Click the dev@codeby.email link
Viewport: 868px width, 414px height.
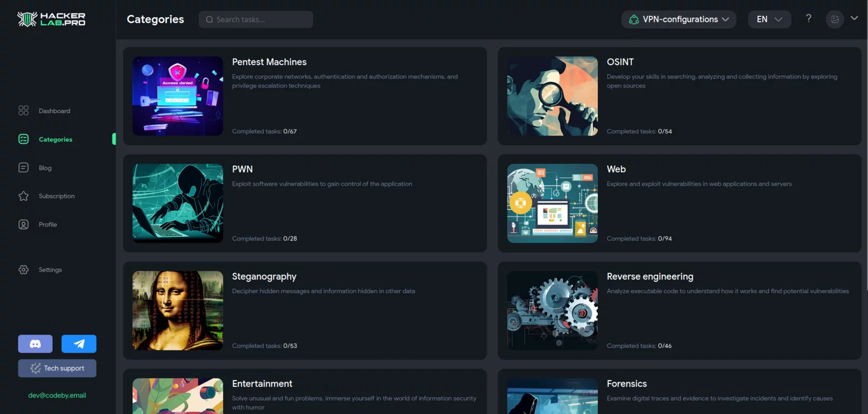coord(57,396)
